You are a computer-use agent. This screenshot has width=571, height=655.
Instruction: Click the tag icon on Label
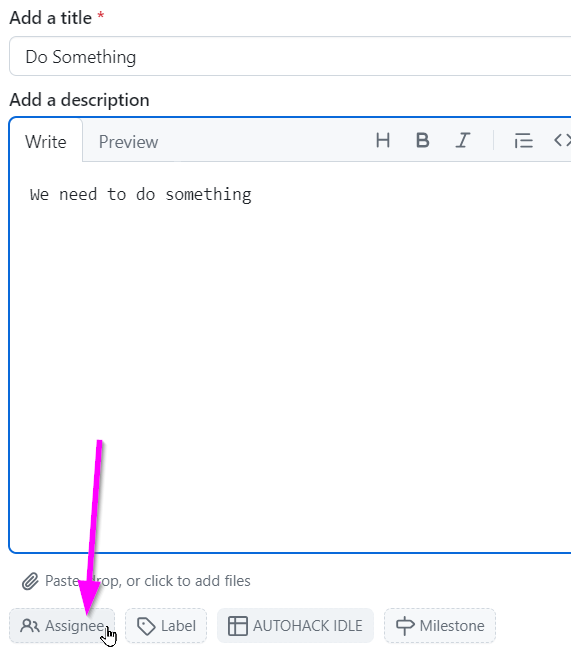click(x=146, y=626)
